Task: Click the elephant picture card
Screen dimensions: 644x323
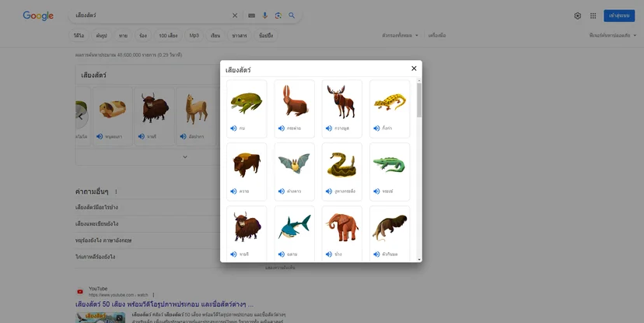Action: 342,233
